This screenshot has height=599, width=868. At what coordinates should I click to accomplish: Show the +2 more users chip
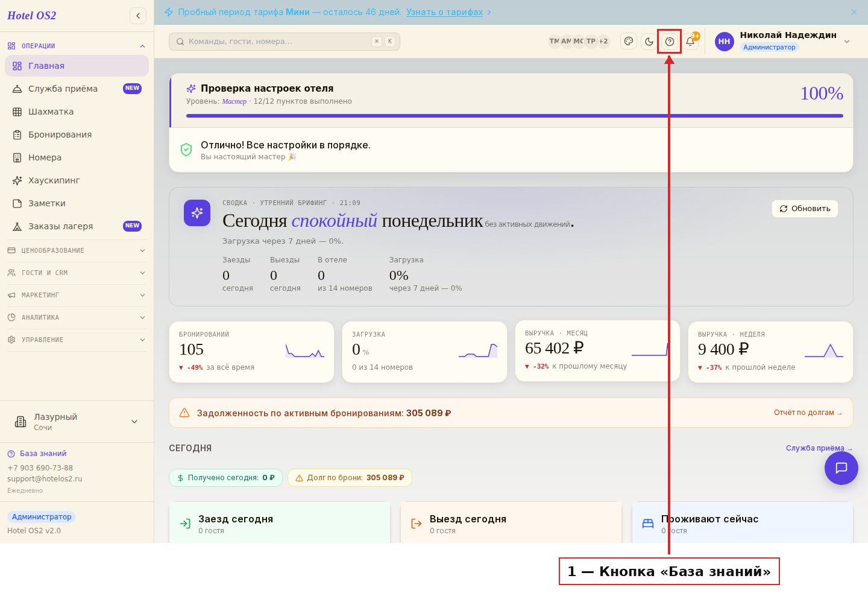point(603,41)
